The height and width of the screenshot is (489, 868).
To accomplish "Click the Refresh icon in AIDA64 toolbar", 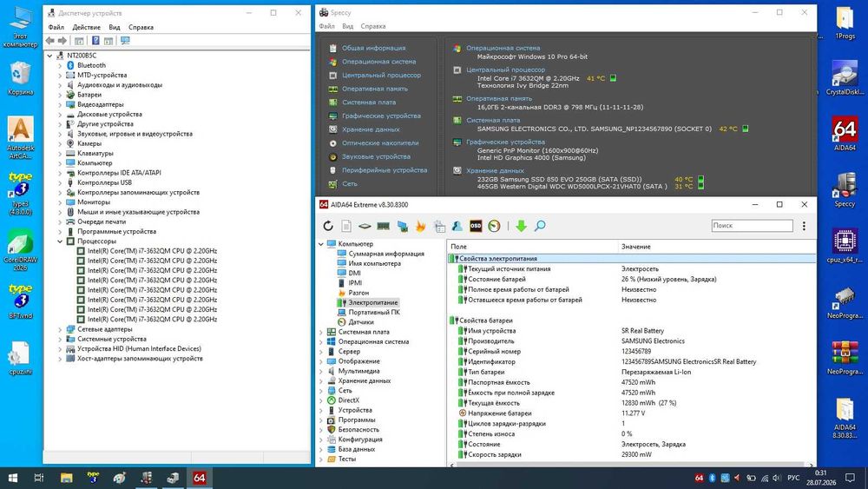I will (x=328, y=226).
